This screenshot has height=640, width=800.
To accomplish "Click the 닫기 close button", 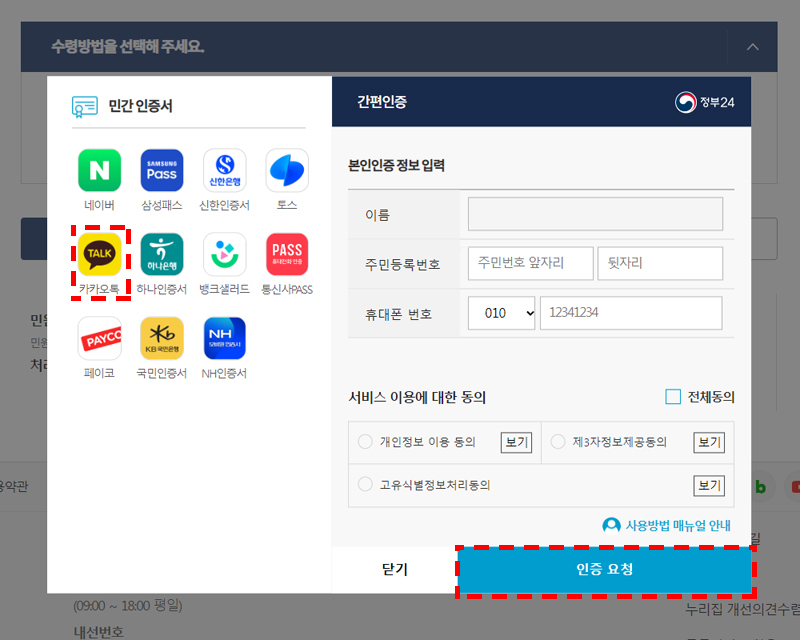I will pos(395,569).
